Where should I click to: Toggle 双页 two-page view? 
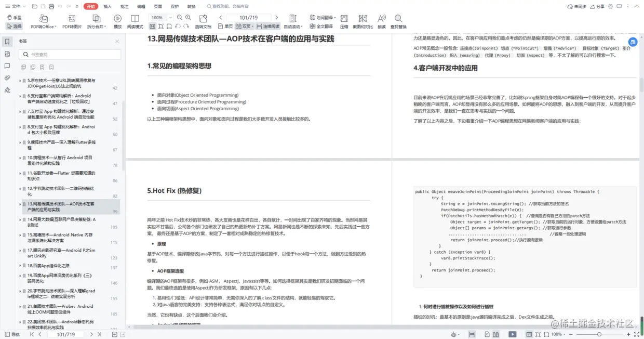(x=245, y=26)
